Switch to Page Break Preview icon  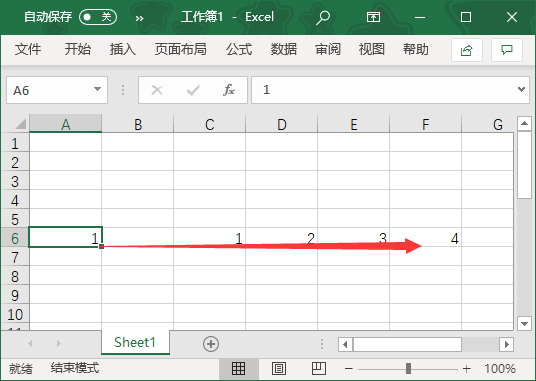point(319,369)
